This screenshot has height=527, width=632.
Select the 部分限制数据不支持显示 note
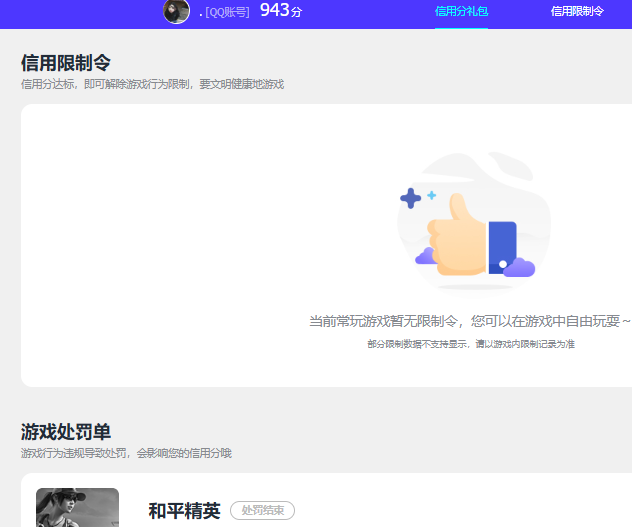tap(471, 344)
